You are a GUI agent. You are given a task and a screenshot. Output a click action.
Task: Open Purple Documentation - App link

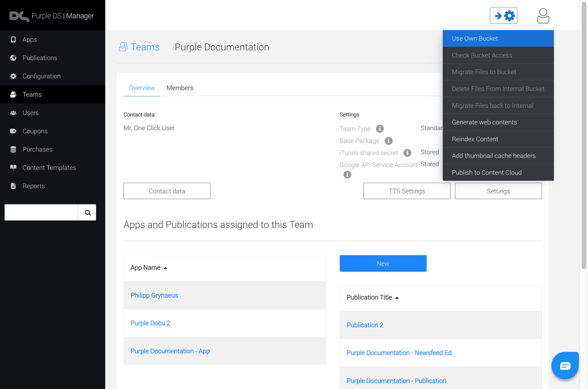pos(170,351)
